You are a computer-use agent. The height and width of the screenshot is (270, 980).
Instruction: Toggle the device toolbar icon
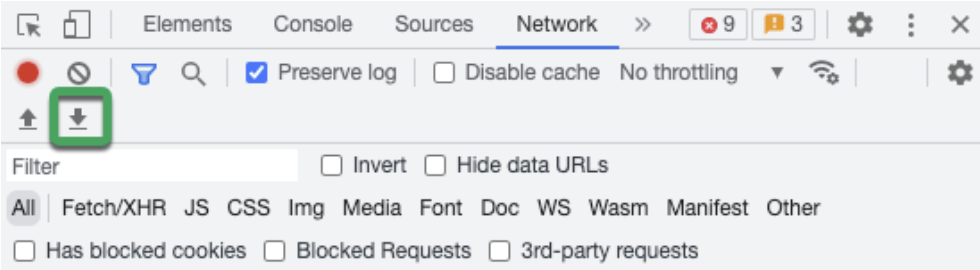tap(76, 26)
